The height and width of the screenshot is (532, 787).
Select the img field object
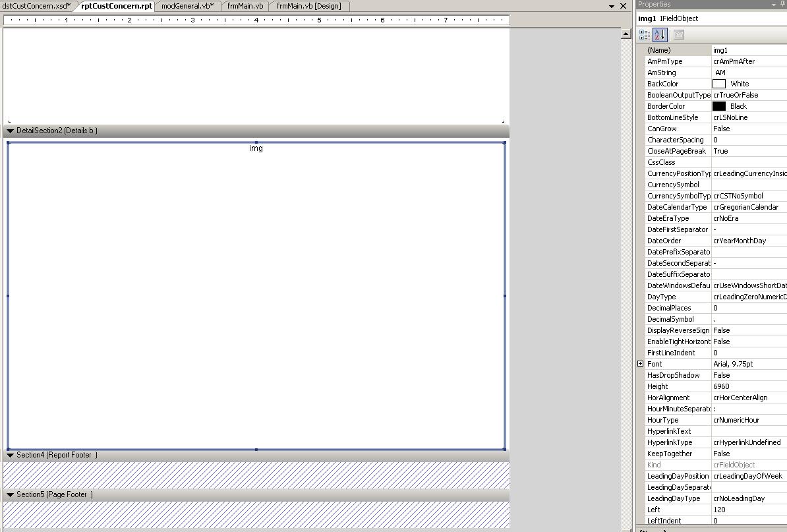point(256,296)
